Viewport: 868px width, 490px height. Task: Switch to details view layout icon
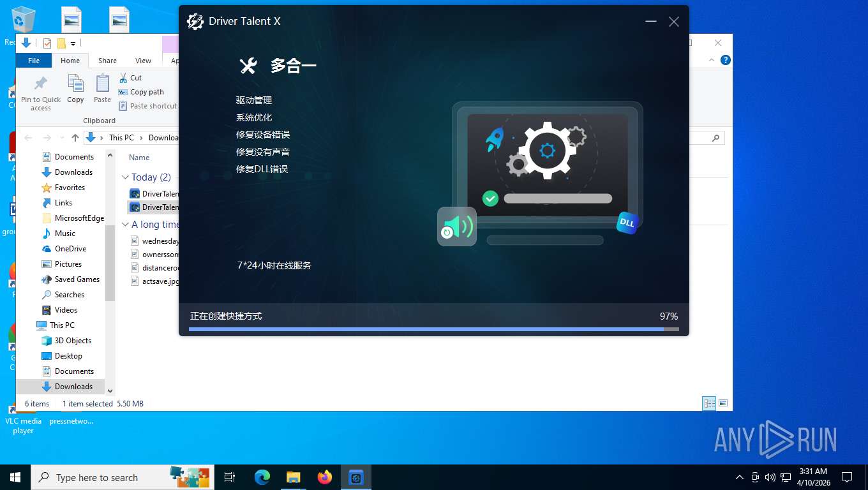709,403
